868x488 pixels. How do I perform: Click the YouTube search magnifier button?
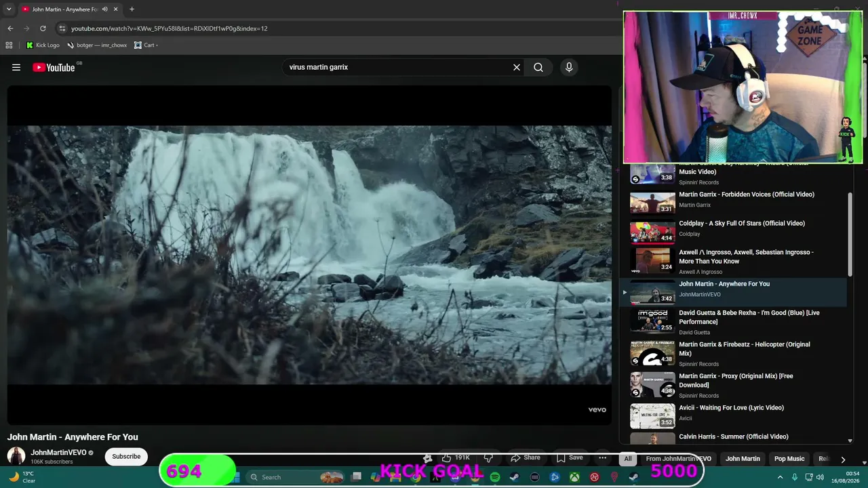[x=538, y=67]
